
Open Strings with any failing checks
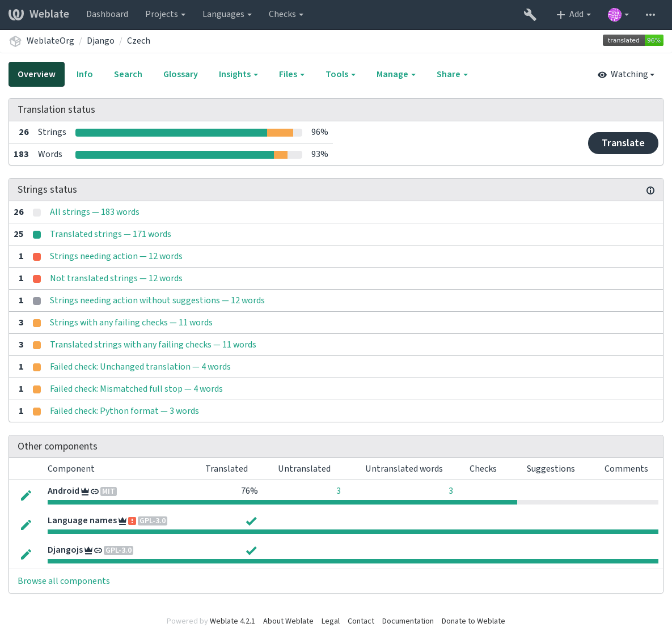(131, 323)
